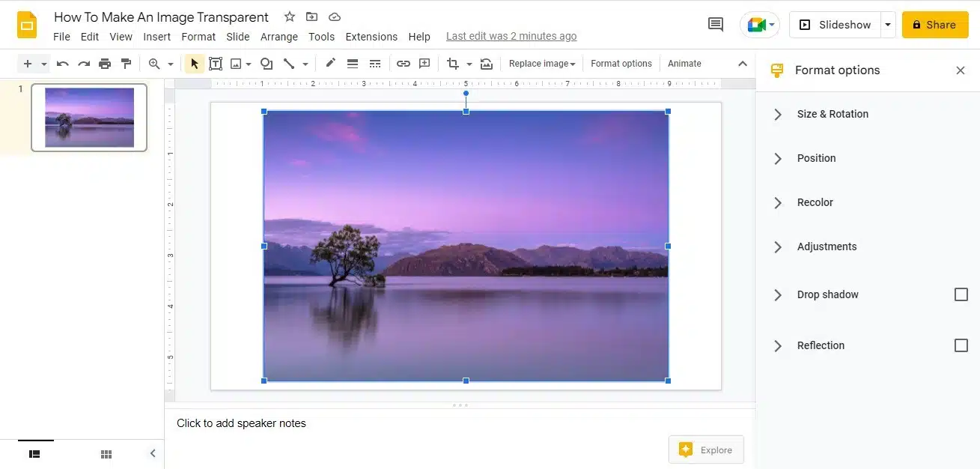Select slide 1 thumbnail in filmstrip
This screenshot has width=980, height=469.
coord(89,118)
